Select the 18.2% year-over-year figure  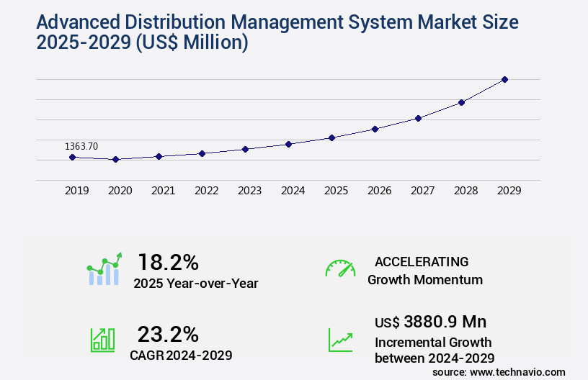168,262
